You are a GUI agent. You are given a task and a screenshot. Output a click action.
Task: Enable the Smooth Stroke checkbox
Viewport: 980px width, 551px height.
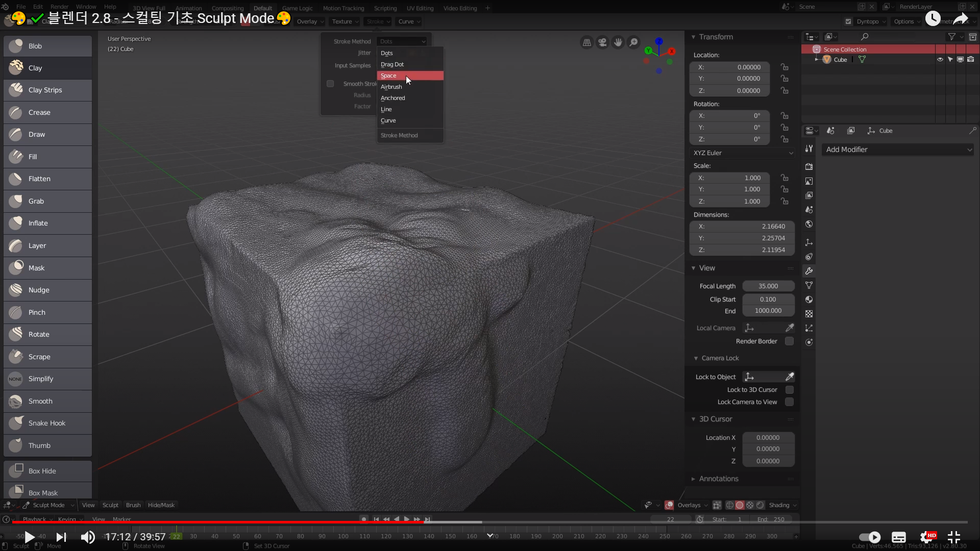point(330,84)
